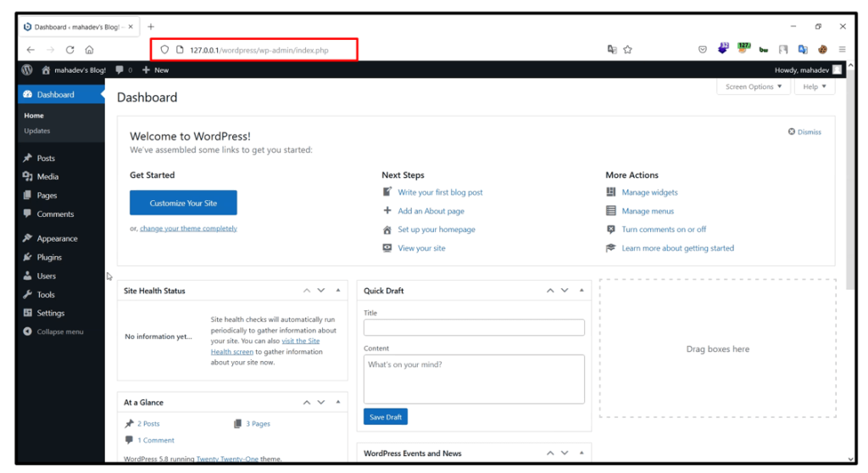Click 1 Comment in At a Glance
The height and width of the screenshot is (473, 868).
[156, 440]
